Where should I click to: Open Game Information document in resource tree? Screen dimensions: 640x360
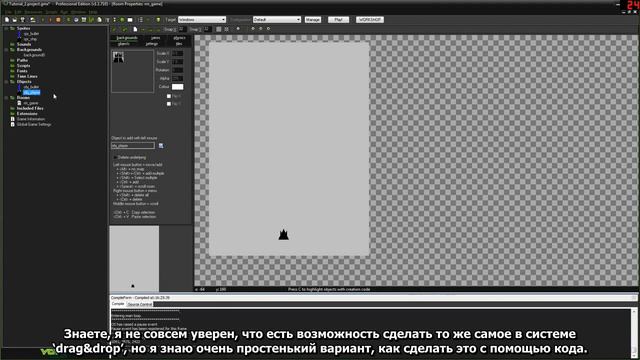pyautogui.click(x=31, y=119)
